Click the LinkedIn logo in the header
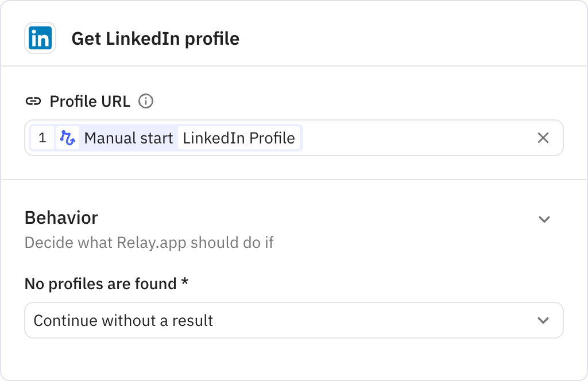 [40, 38]
